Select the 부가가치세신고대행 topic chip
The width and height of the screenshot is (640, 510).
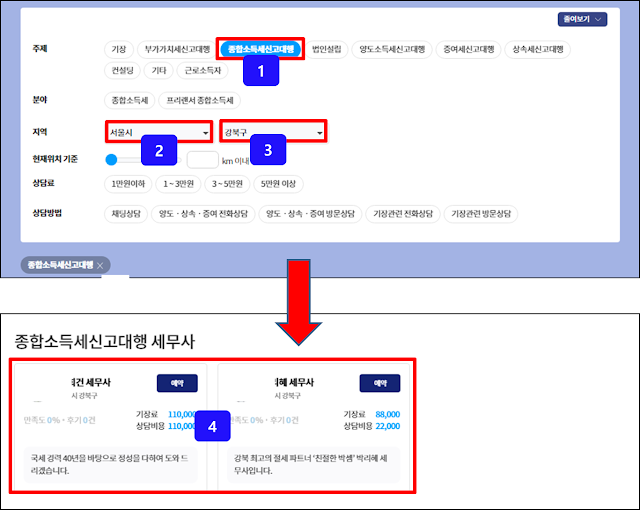coord(177,49)
